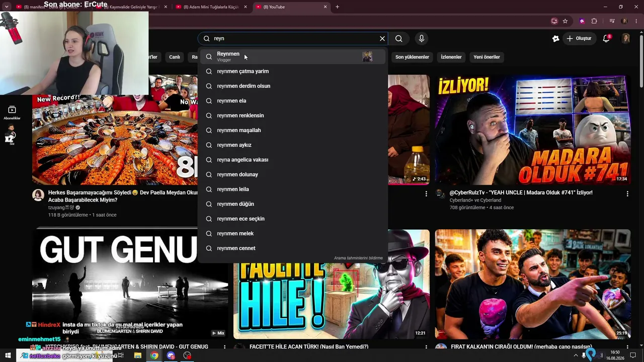
Task: Click 'Arama tahminlerini bildirme' link
Action: click(358, 258)
